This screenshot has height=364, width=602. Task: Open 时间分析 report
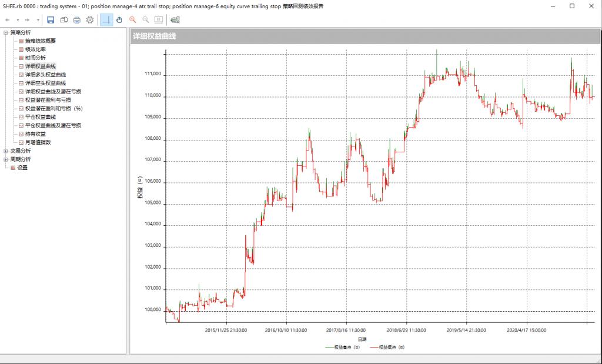(x=35, y=58)
